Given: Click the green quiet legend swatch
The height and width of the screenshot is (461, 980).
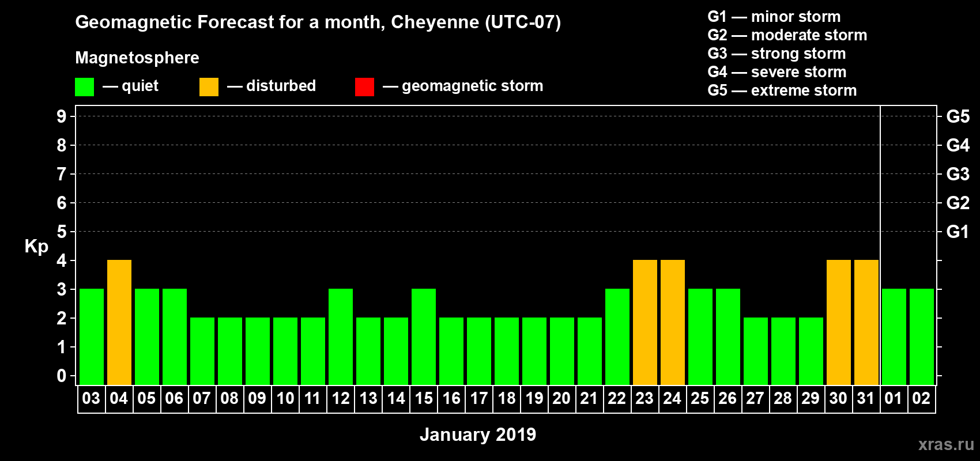Looking at the screenshot, I should (84, 87).
